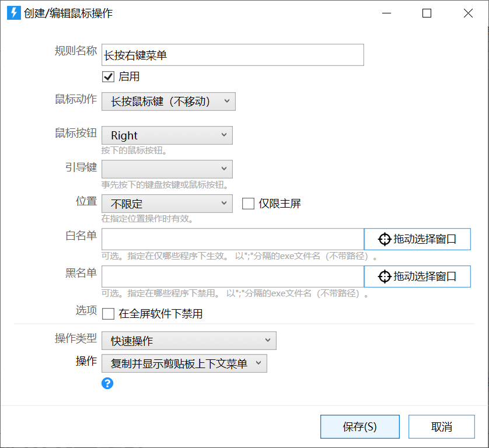Click the 黑名单 input field
Screen dimensions: 489x448
click(233, 276)
